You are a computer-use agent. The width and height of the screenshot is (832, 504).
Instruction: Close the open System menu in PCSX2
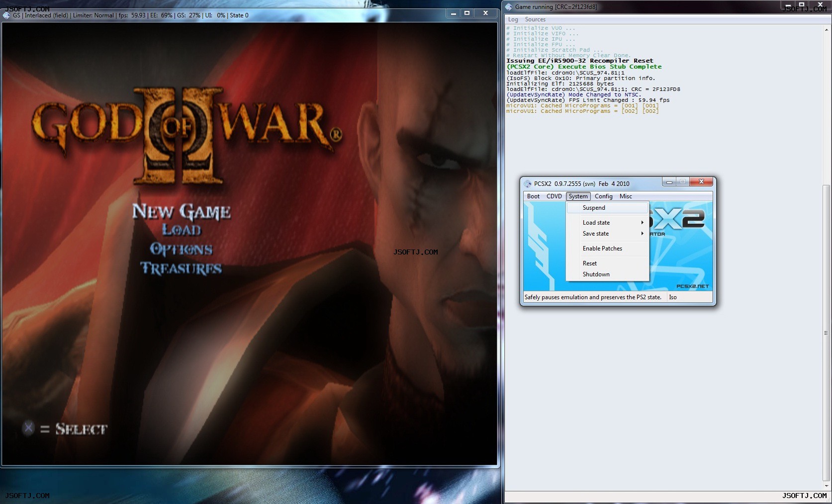[x=578, y=196]
